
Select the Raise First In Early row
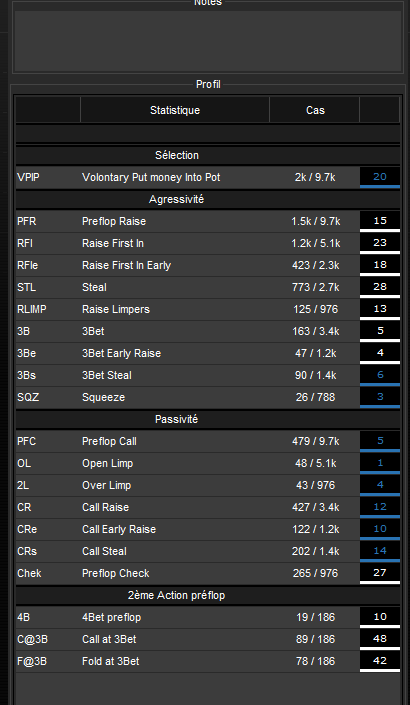click(208, 265)
